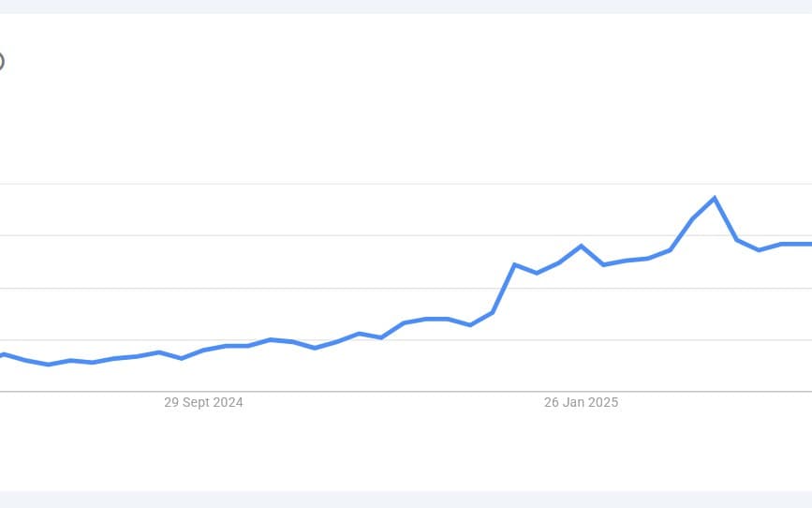Screen dimensions: 812x508
Task: Click the top of the sharp jump before January
Action: (x=514, y=265)
